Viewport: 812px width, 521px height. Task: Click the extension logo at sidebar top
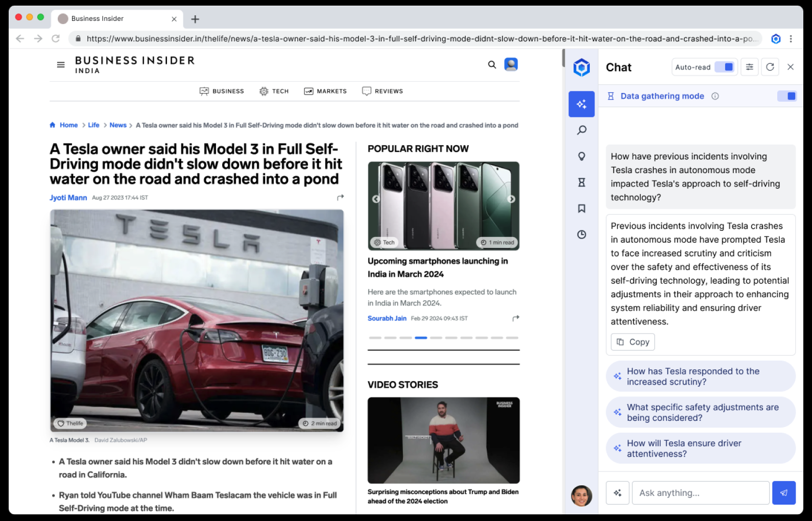pyautogui.click(x=581, y=67)
